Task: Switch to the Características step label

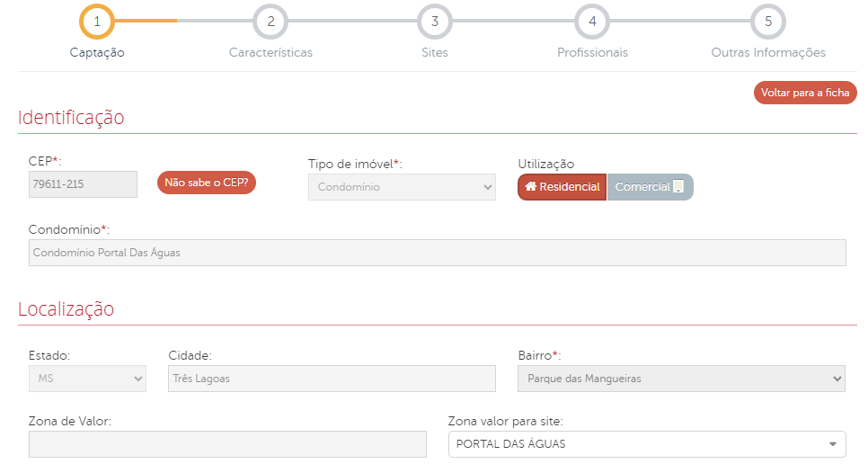Action: click(270, 52)
